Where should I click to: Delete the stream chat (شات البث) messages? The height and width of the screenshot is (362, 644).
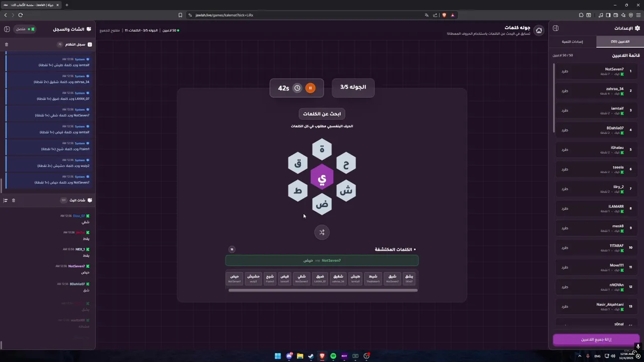pos(14,200)
